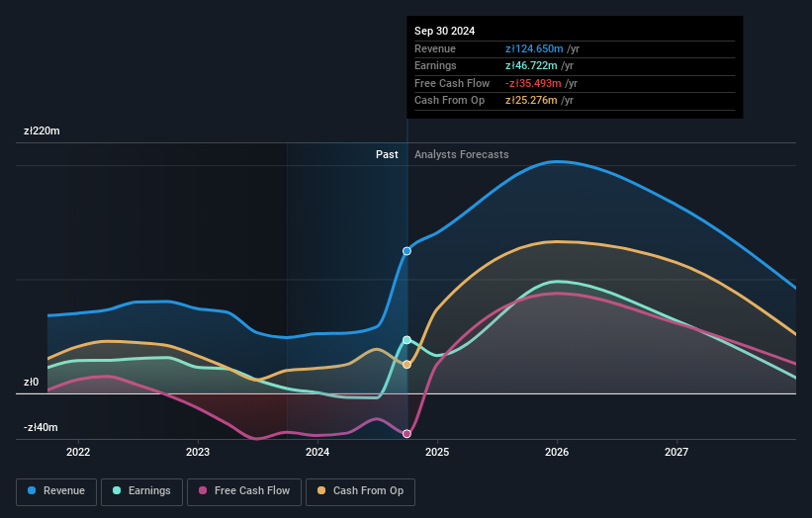Select the 2025 axis label
812x518 pixels.
[437, 453]
